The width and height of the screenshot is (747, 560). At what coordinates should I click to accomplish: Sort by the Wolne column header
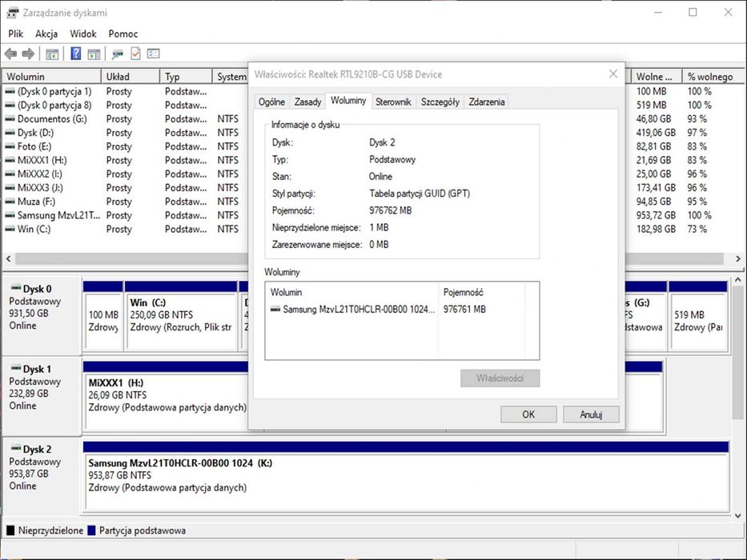(x=657, y=77)
